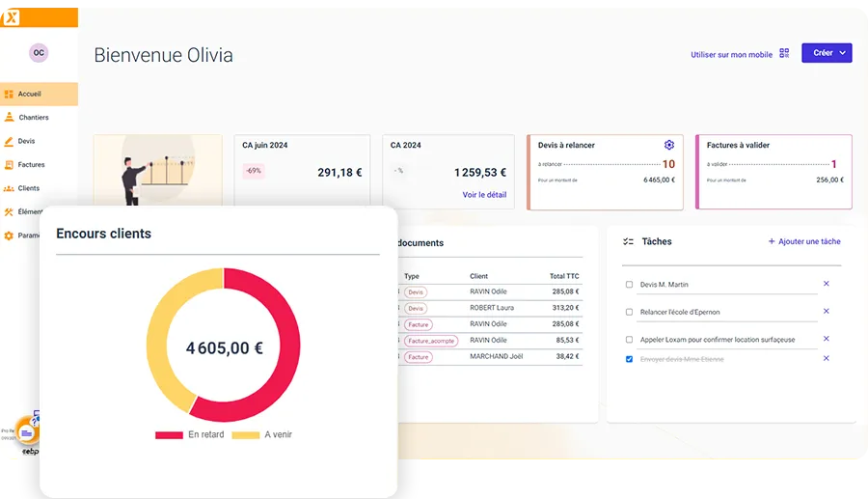
Task: Click the QR code mobile icon
Action: point(784,54)
